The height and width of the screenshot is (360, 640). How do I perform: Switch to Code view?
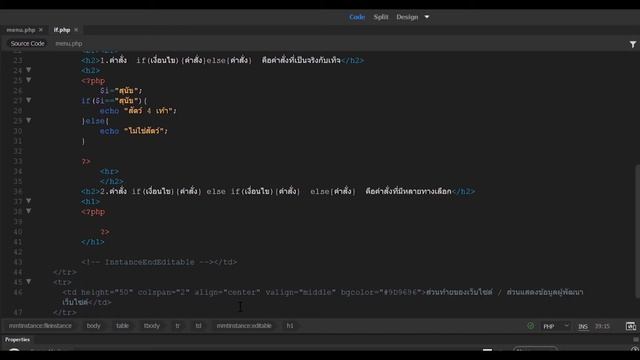(357, 17)
